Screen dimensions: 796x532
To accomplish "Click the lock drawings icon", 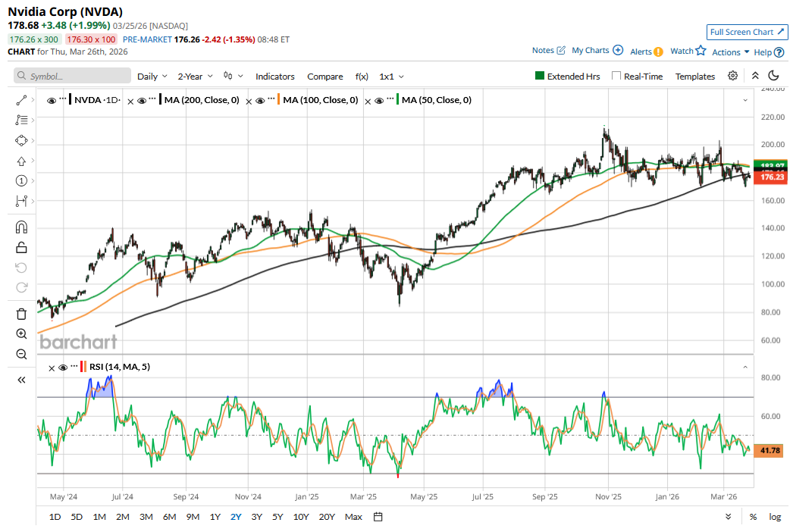I will (x=21, y=247).
